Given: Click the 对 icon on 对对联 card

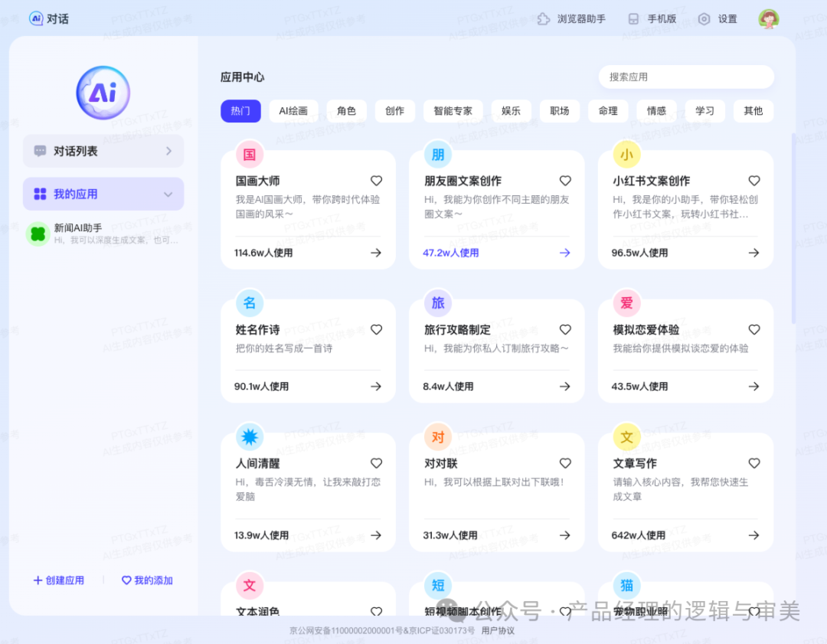Looking at the screenshot, I should [437, 436].
